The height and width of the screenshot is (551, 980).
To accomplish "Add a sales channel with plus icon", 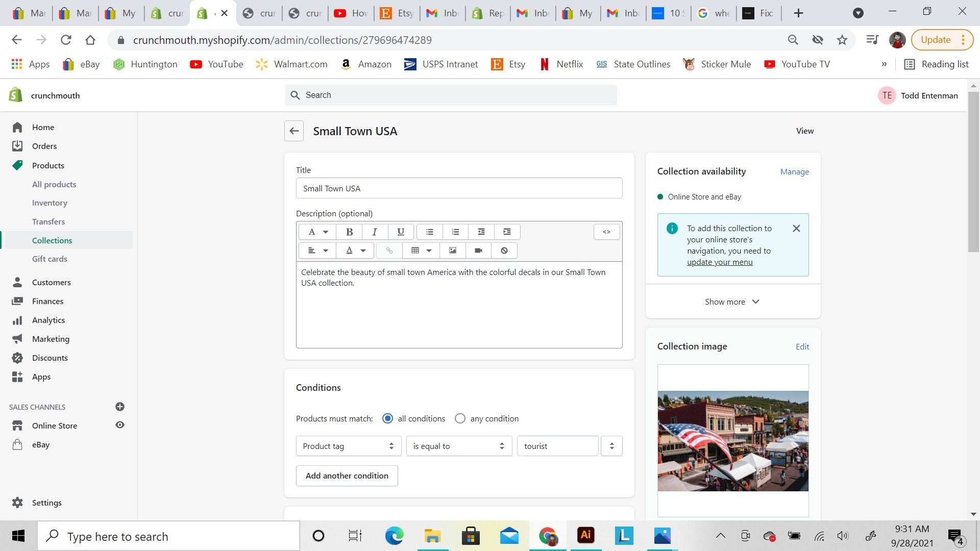I will point(120,407).
